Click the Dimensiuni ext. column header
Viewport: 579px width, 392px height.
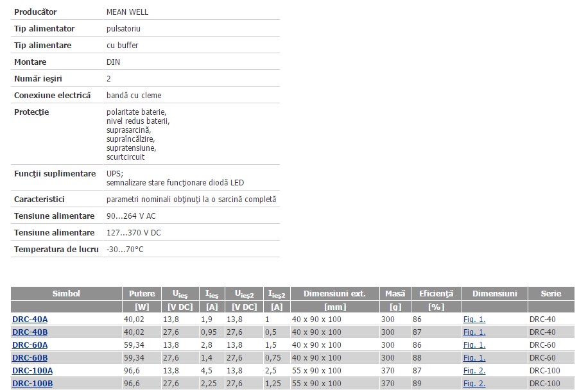[334, 293]
